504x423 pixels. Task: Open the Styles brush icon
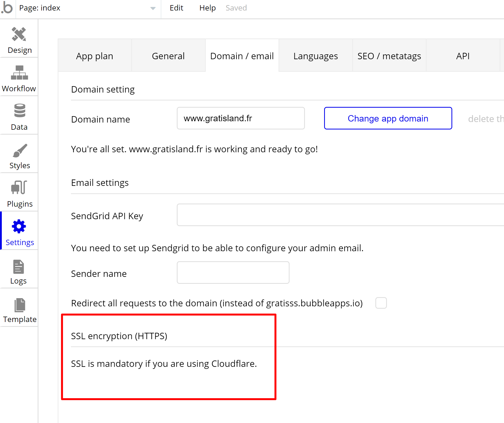point(19,150)
